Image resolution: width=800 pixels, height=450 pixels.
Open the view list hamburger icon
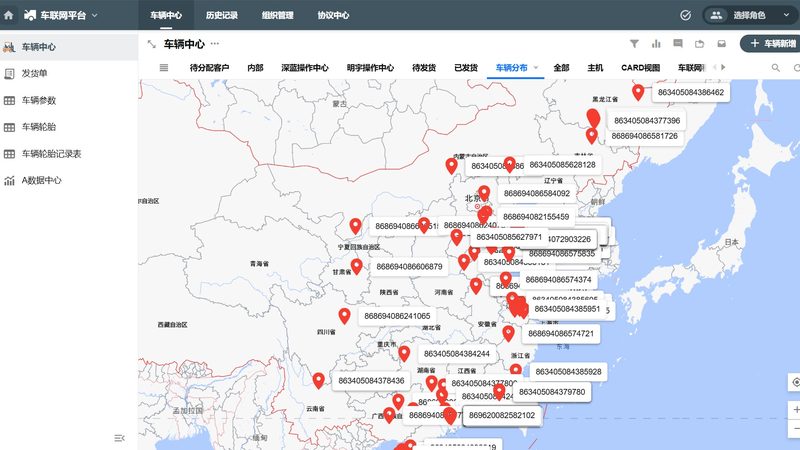coord(164,67)
